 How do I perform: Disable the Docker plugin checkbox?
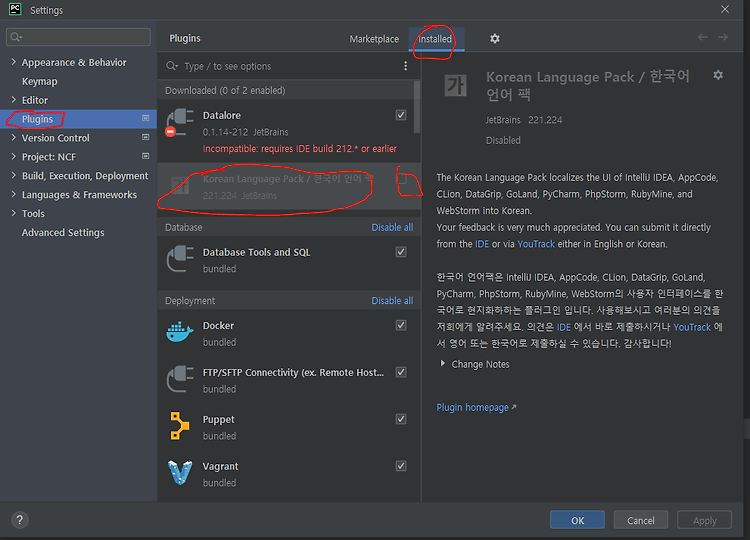pyautogui.click(x=401, y=325)
